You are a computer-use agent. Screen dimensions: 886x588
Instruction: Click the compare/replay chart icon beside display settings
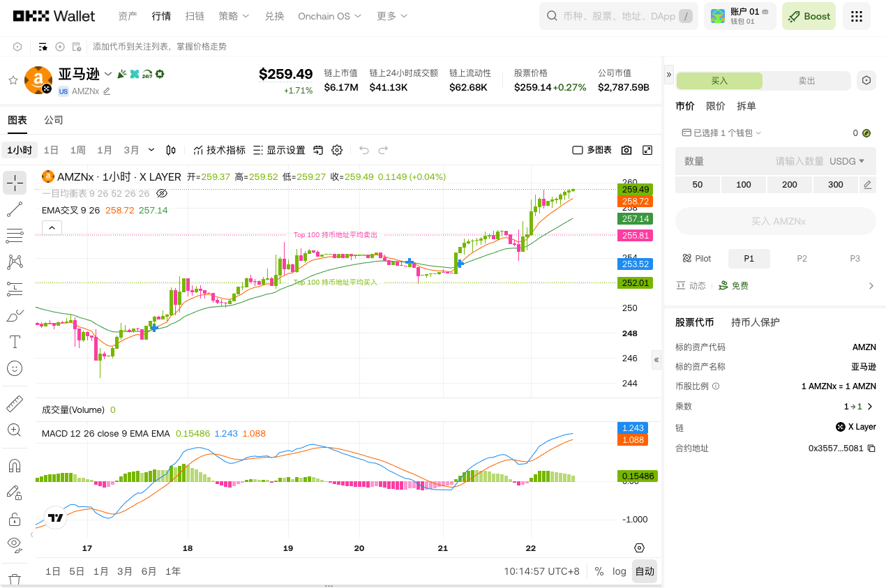pyautogui.click(x=318, y=150)
